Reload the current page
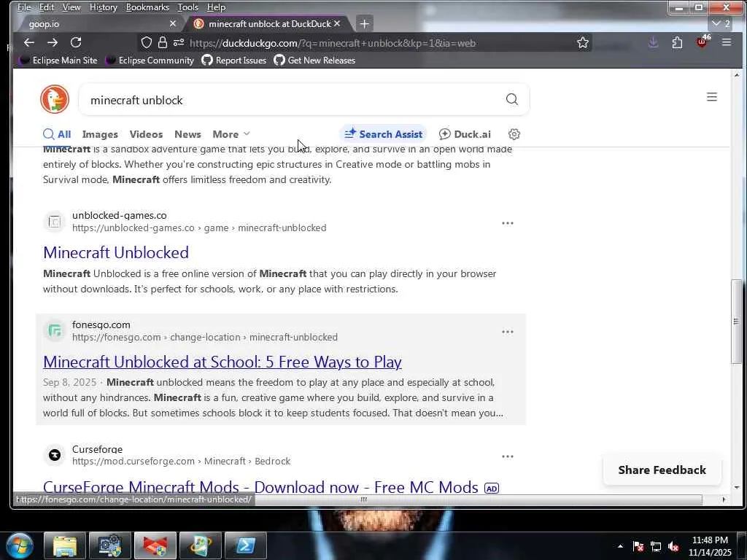This screenshot has width=747, height=560. pos(76,42)
